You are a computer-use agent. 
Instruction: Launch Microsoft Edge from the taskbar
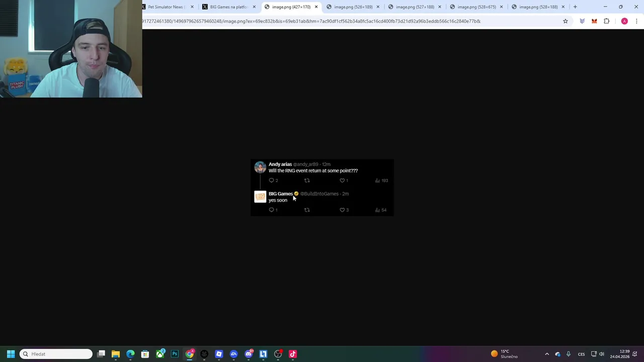point(130,354)
